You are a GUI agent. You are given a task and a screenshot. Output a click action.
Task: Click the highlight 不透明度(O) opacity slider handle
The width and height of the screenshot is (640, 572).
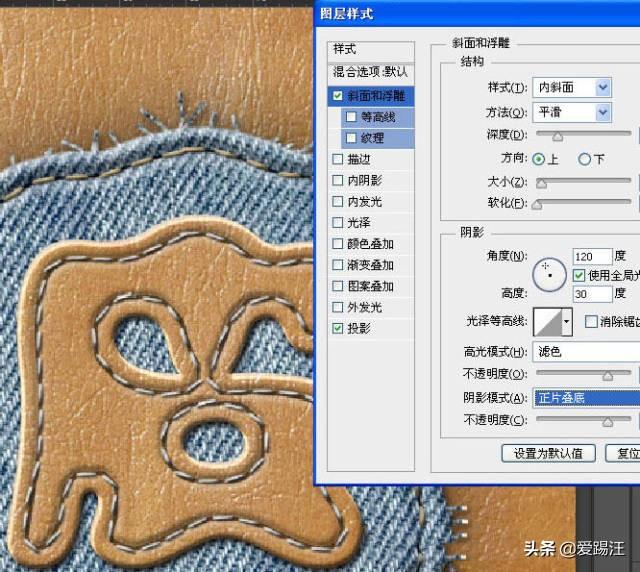coord(607,376)
